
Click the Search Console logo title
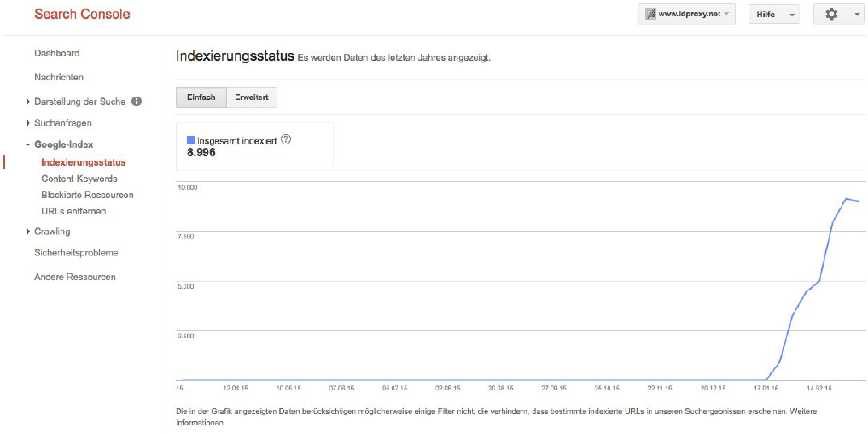pos(82,15)
